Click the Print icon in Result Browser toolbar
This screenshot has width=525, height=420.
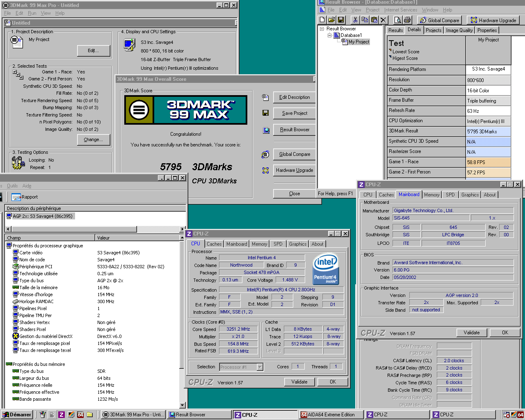click(x=407, y=20)
